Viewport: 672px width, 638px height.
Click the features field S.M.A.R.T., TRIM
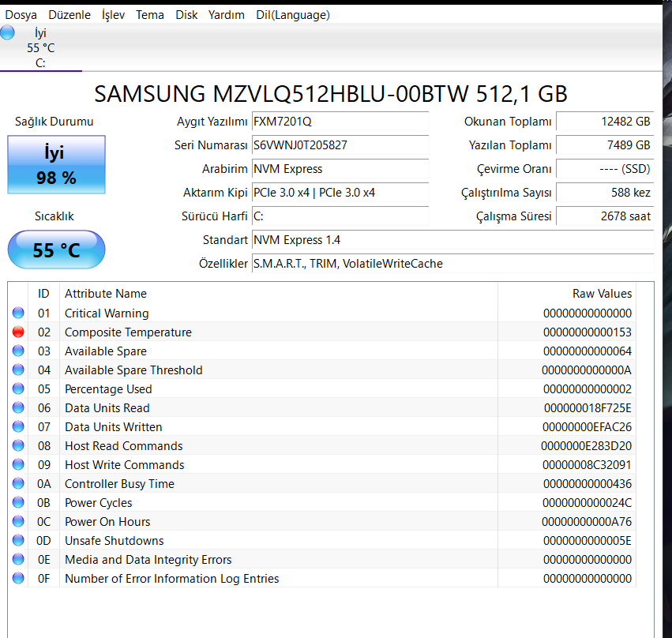[453, 264]
